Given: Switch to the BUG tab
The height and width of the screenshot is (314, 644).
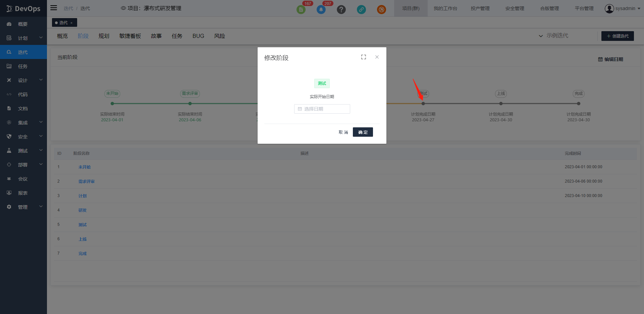Looking at the screenshot, I should point(198,36).
